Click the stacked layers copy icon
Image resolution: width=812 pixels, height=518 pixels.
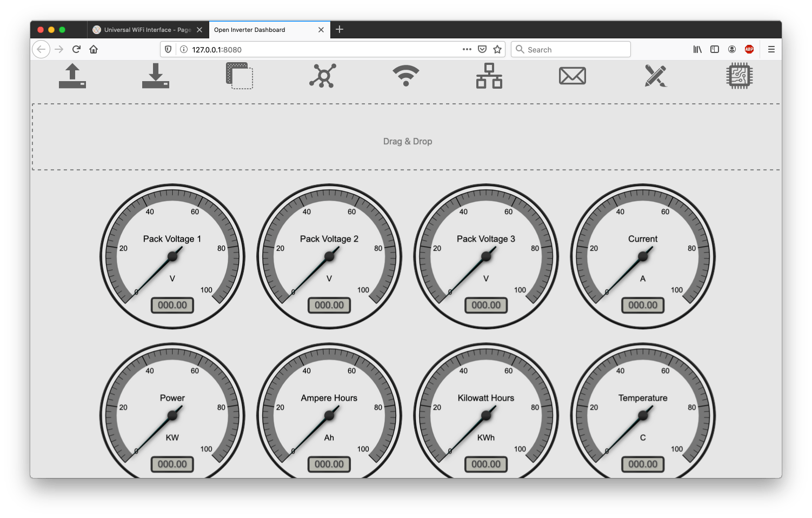239,76
